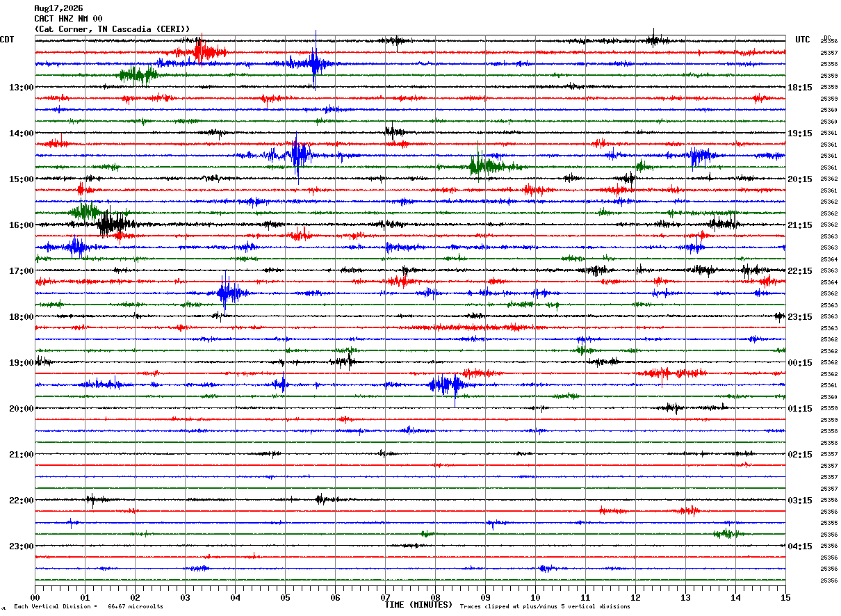Pick minute 12 on the time axis
Image resolution: width=841 pixels, height=616 pixels.
coord(635,597)
